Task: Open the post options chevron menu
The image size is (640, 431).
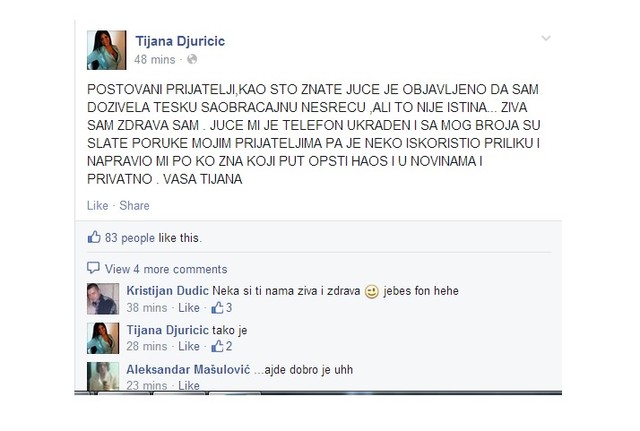Action: [546, 38]
